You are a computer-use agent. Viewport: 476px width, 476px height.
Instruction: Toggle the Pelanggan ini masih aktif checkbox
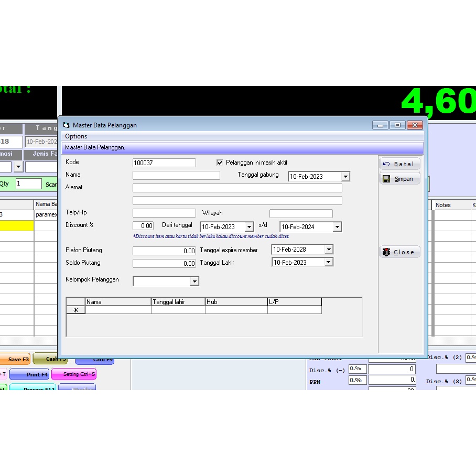pyautogui.click(x=220, y=162)
